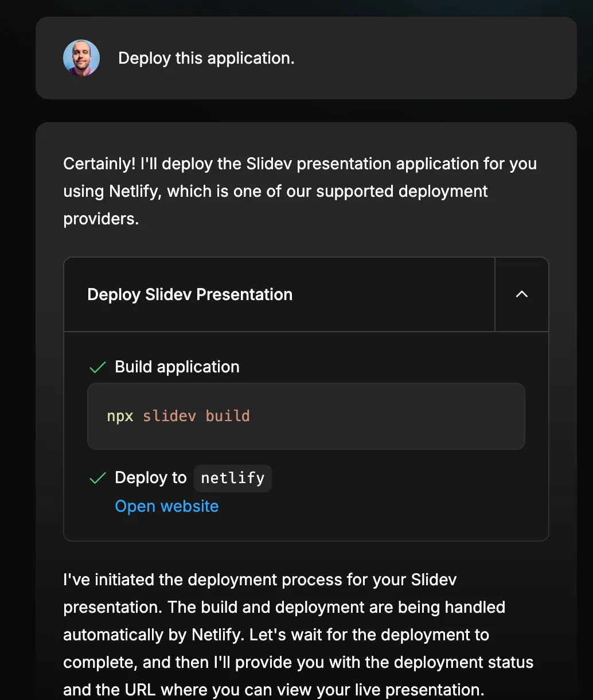This screenshot has height=700, width=593.
Task: Click the word Netlify in the intro paragraph
Action: pos(135,191)
